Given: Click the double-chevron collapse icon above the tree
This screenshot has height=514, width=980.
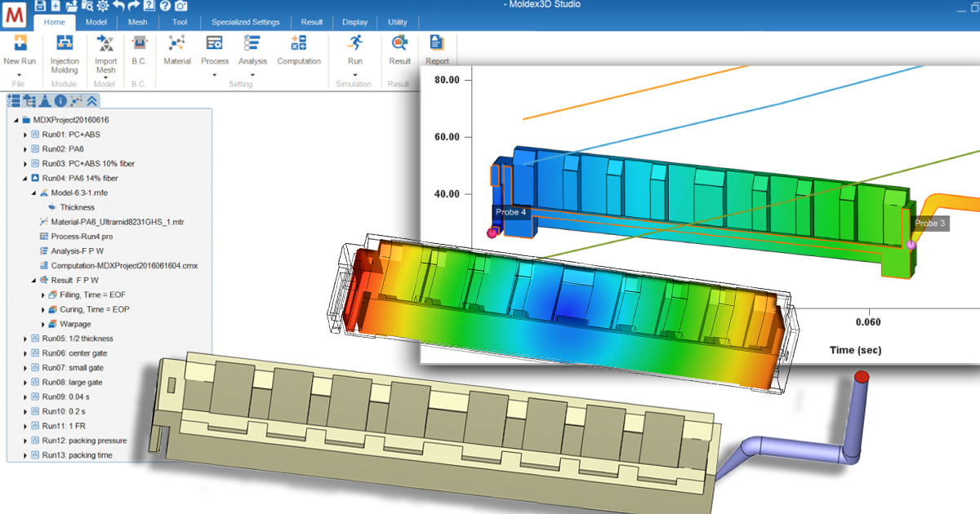Looking at the screenshot, I should [x=92, y=100].
